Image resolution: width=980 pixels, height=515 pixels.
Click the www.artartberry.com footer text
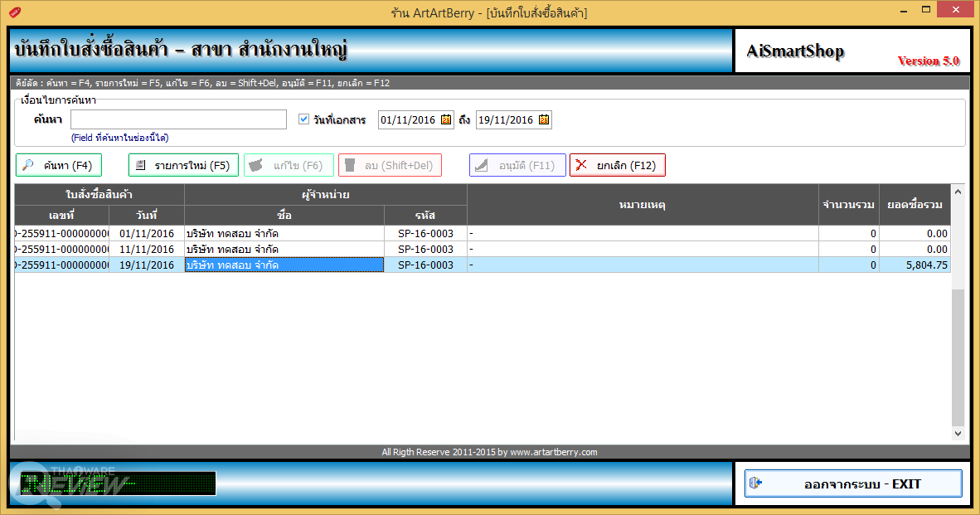coord(554,452)
